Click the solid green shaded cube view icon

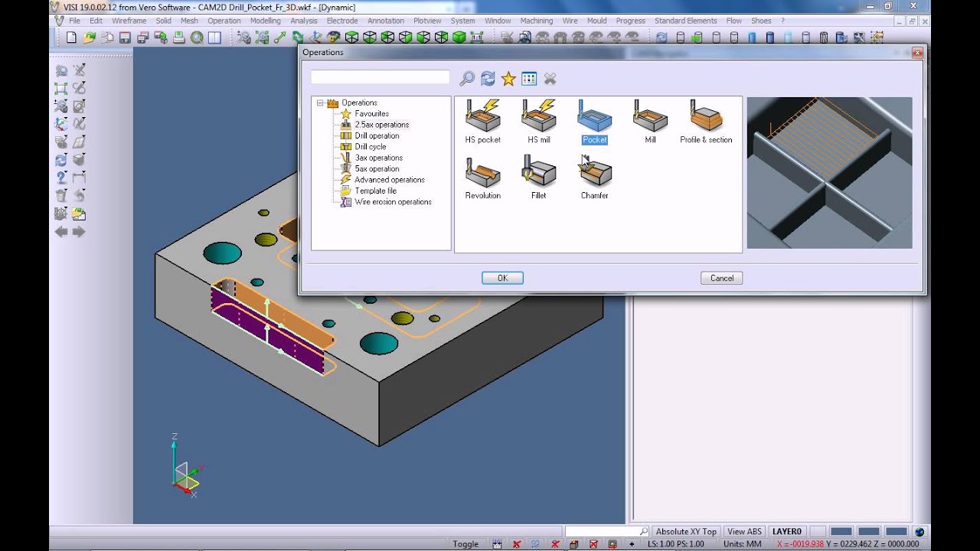tap(459, 37)
